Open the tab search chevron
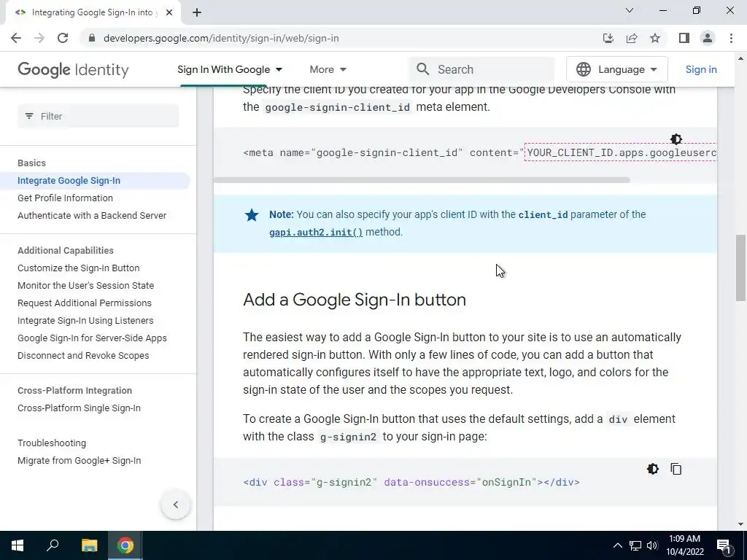Viewport: 747px width, 560px height. point(630,10)
